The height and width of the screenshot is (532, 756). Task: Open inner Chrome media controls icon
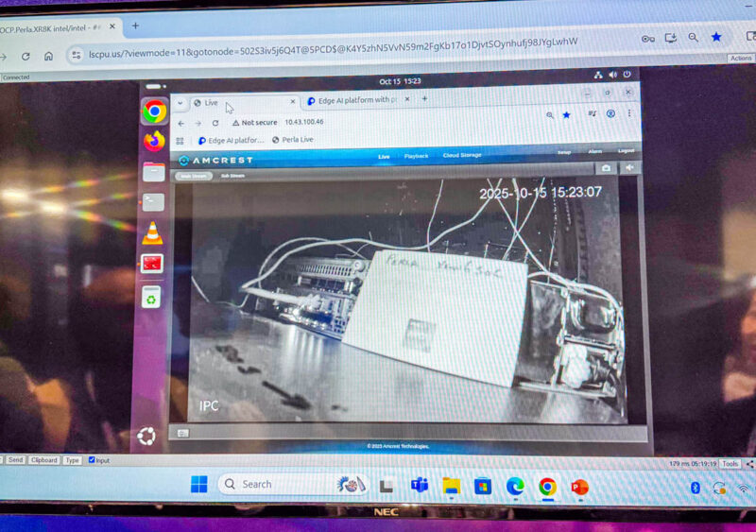click(593, 113)
